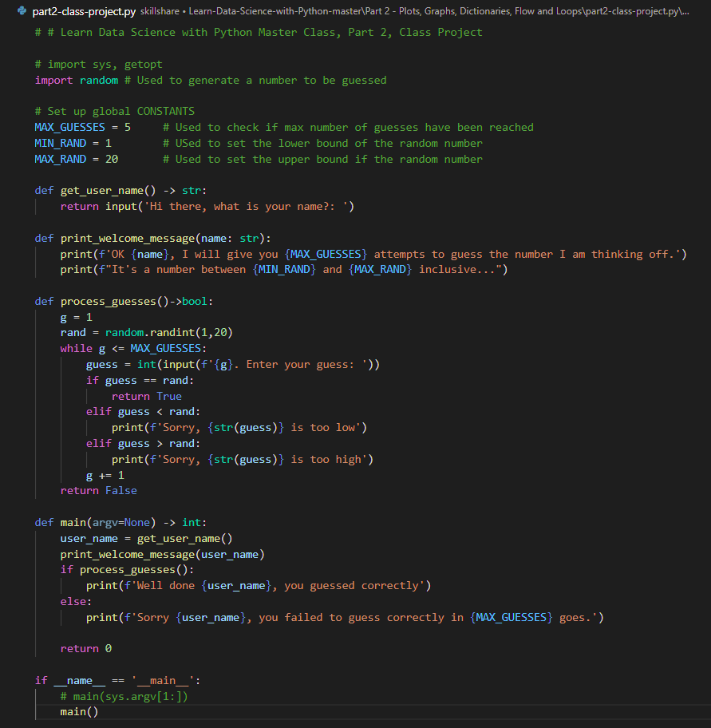Click the 'USed to set the lower bound' comment
711x728 pixels.
pos(322,143)
